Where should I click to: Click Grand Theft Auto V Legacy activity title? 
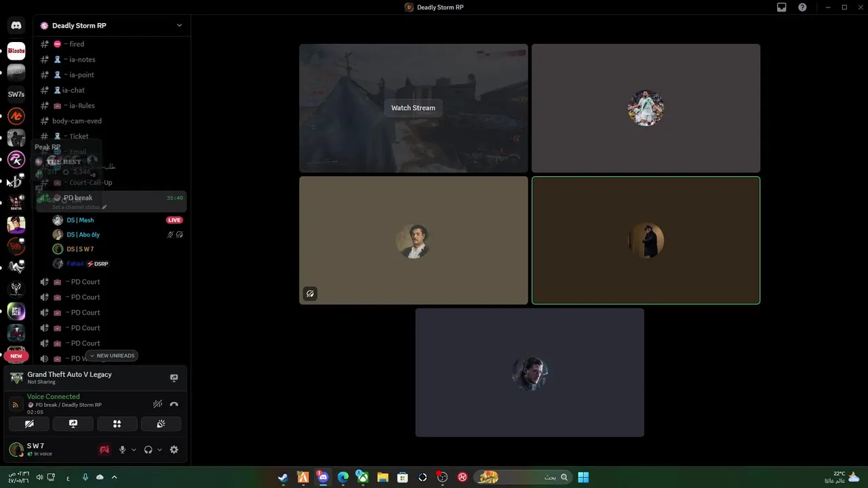pos(70,374)
